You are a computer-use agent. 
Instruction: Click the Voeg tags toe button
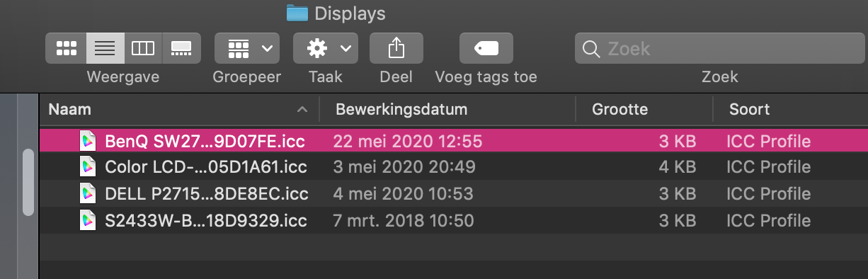[486, 48]
